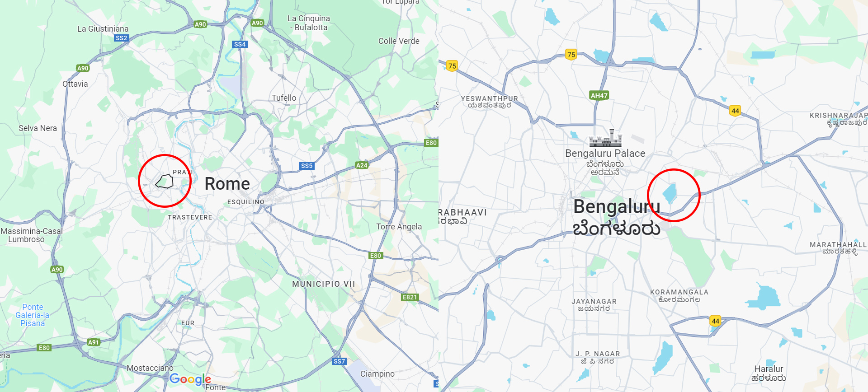Screen dimensions: 868x392
Task: Select the Rome city label
Action: tap(227, 184)
